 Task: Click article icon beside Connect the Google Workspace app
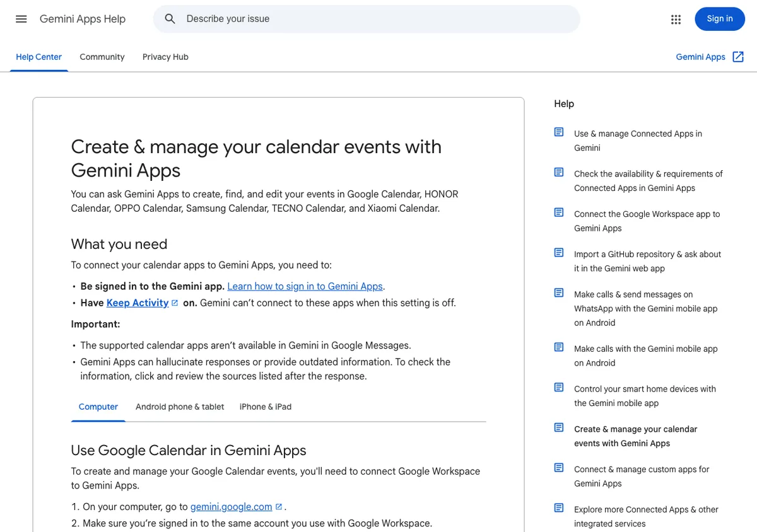[559, 213]
